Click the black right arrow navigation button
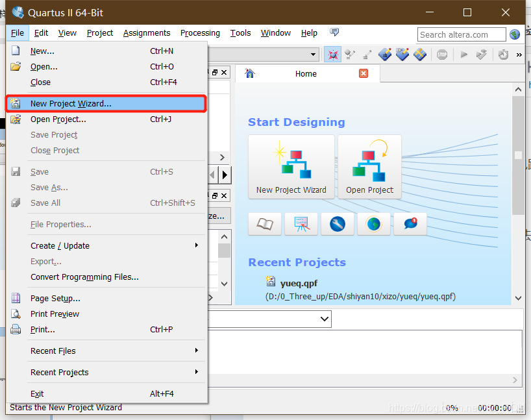The image size is (531, 420). 225,175
